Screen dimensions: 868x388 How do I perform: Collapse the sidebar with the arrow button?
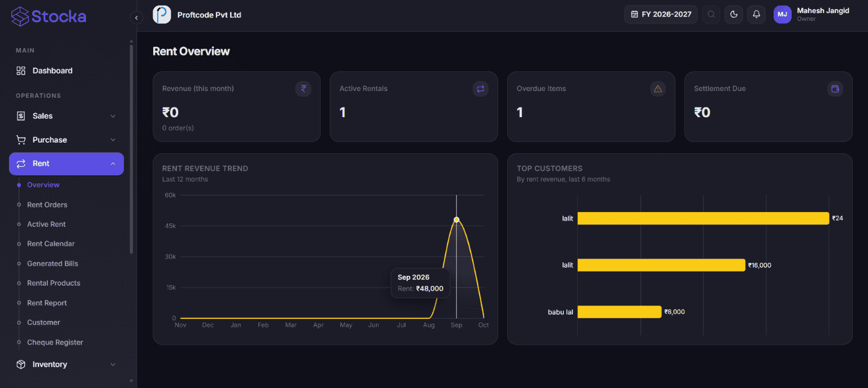136,18
